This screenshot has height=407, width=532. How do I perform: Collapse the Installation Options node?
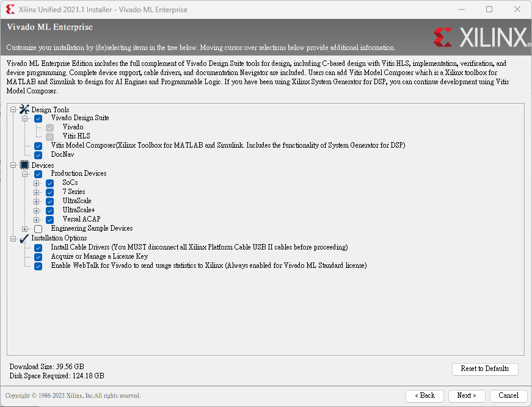(x=13, y=239)
